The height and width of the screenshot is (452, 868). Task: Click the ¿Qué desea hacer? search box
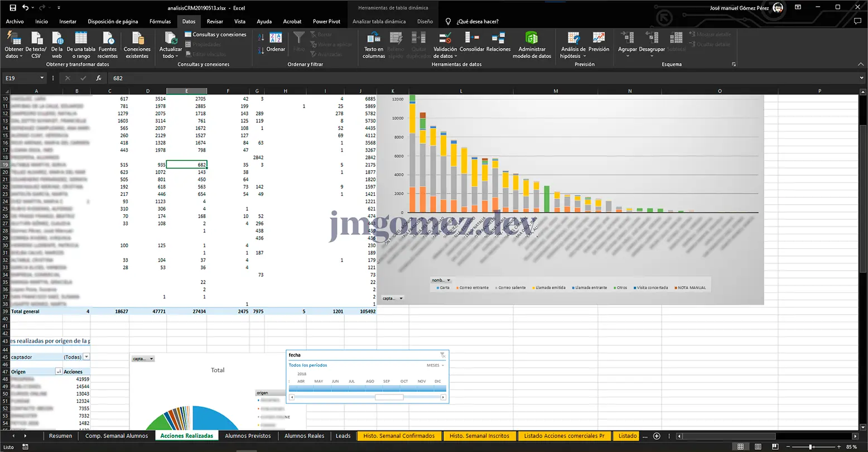(477, 22)
